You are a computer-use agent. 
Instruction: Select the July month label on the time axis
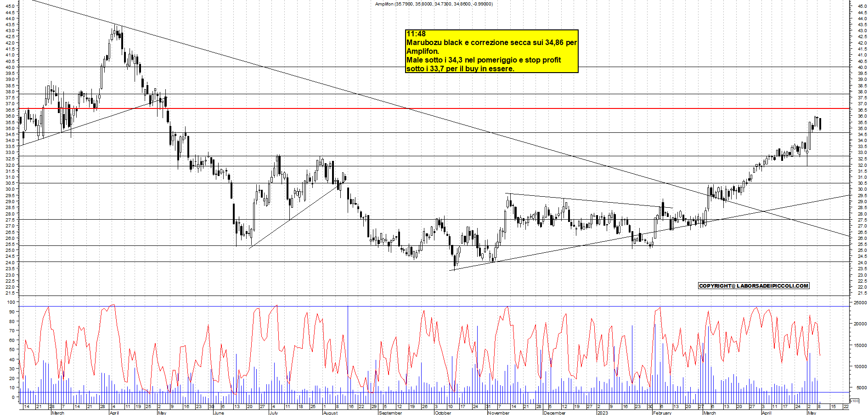tap(273, 413)
